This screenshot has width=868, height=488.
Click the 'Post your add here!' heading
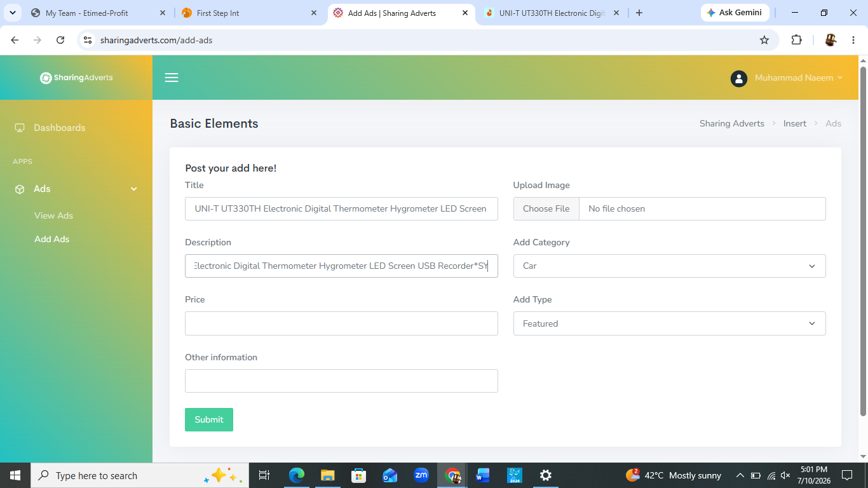click(231, 168)
